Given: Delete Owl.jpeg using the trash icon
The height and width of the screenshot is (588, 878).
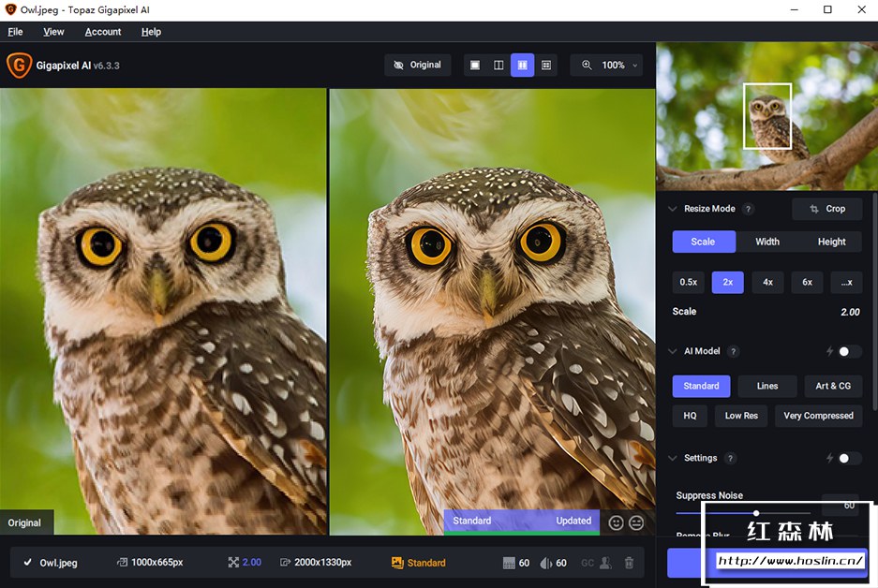Looking at the screenshot, I should click(x=629, y=563).
